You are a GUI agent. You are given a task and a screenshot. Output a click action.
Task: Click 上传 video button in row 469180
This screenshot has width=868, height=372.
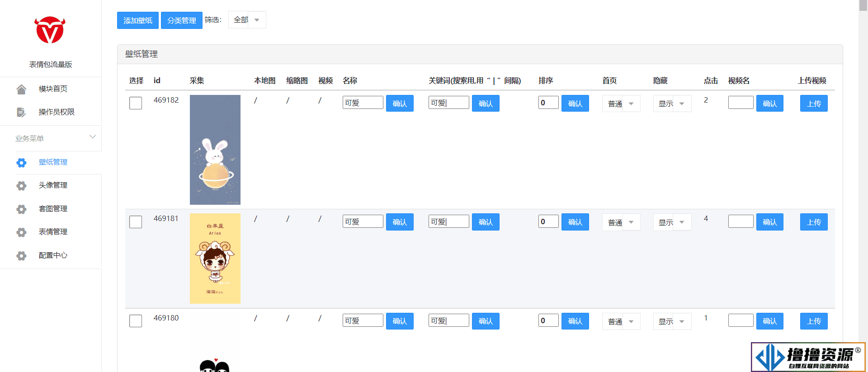click(x=814, y=321)
